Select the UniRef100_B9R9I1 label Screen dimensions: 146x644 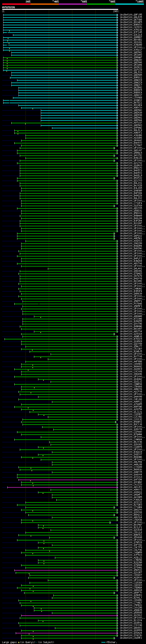tap(131, 78)
